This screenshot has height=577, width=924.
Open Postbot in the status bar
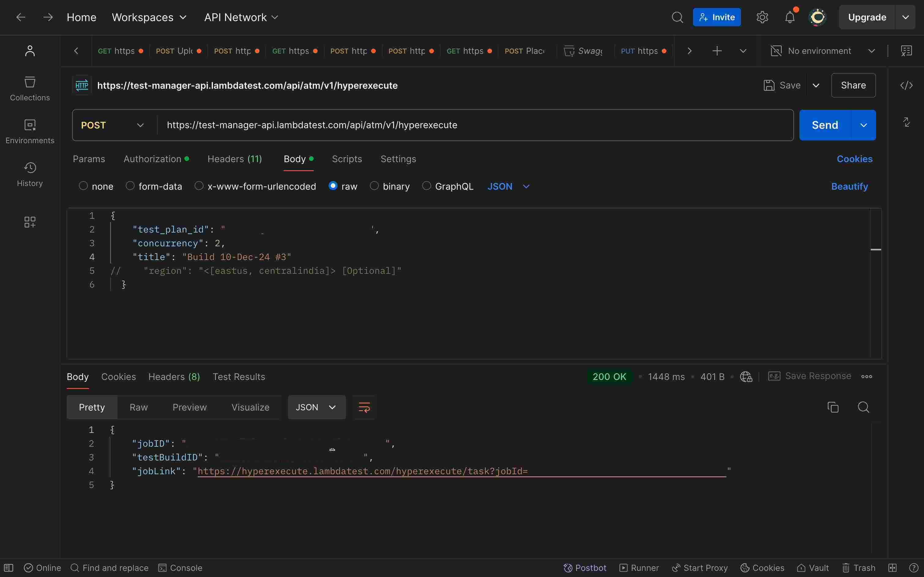click(585, 568)
